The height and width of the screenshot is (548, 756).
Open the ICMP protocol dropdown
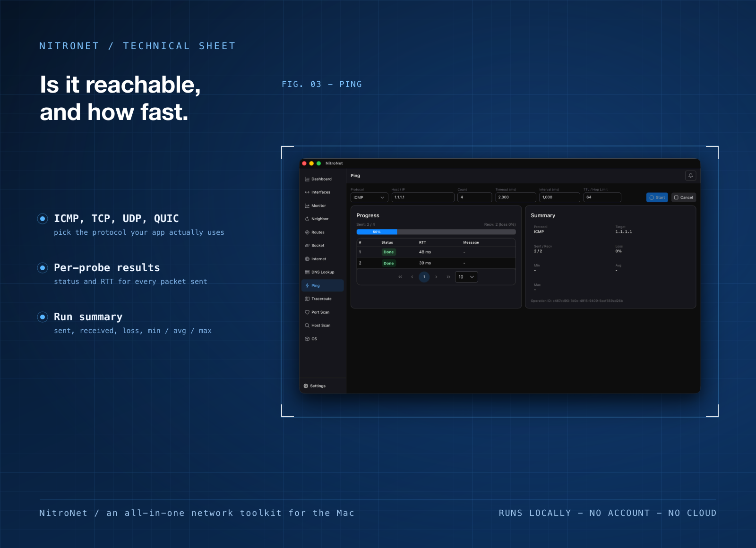point(369,197)
